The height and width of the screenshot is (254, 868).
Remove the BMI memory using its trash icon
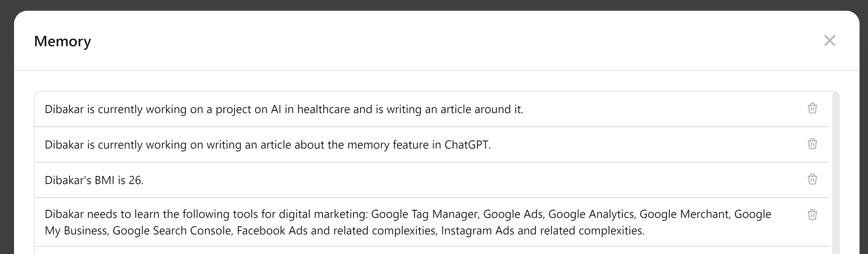point(812,179)
